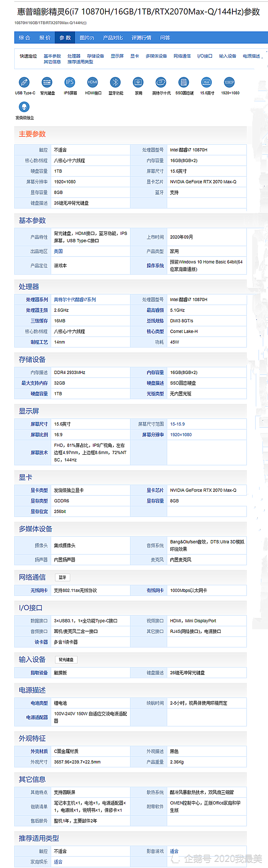Jump to 输入设备 quick link
This screenshot has width=268, height=868.
(228, 56)
